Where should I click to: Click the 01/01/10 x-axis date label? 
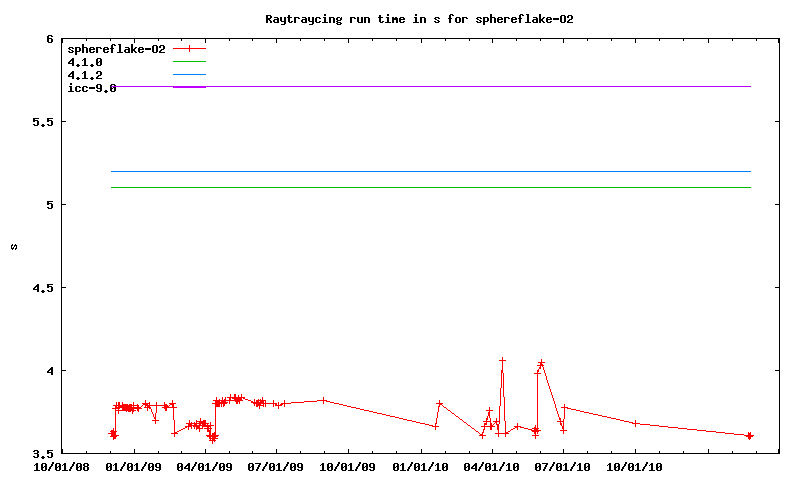pyautogui.click(x=421, y=465)
